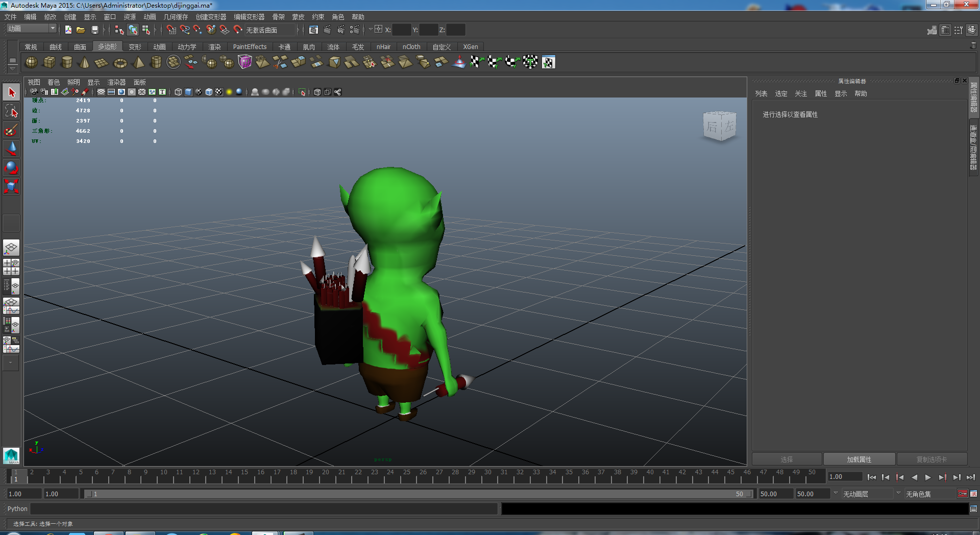Create a polygon pipe from shelf
Screen dimensions: 980x535
pos(156,62)
